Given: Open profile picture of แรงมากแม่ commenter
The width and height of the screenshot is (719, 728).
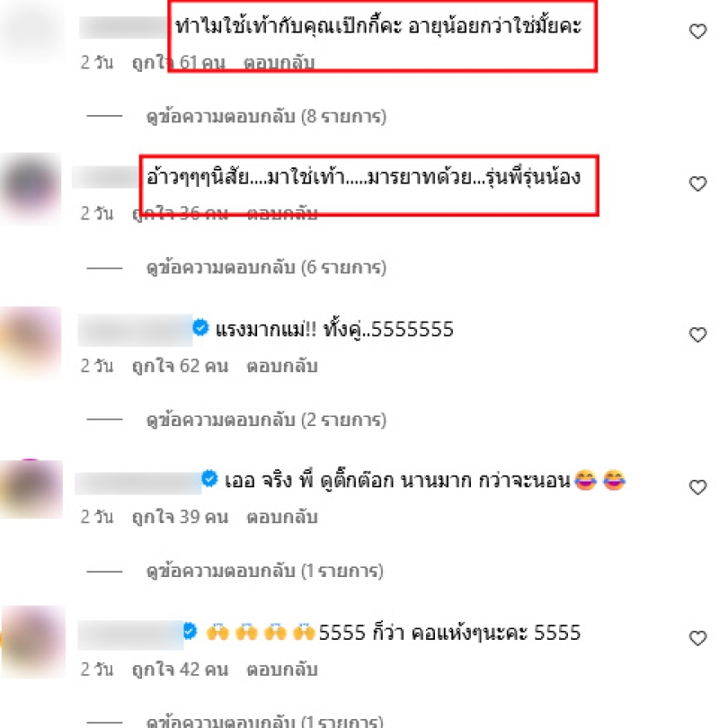Looking at the screenshot, I should coord(31,342).
